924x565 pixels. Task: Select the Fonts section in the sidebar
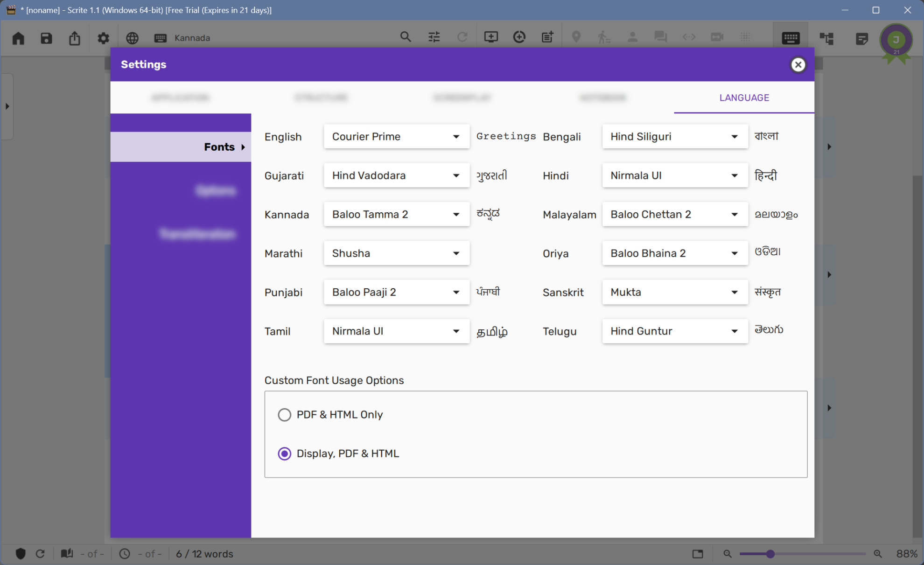[x=219, y=146]
